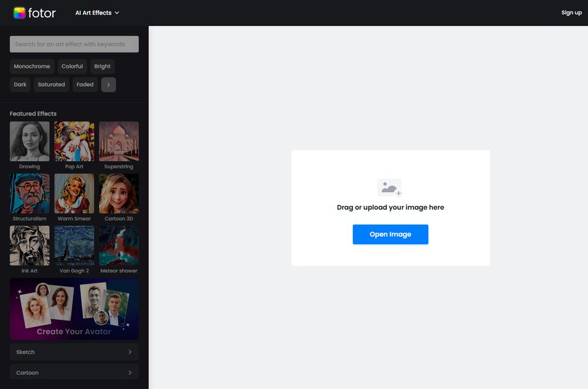Select the Cartoon 3D effect

(x=118, y=192)
